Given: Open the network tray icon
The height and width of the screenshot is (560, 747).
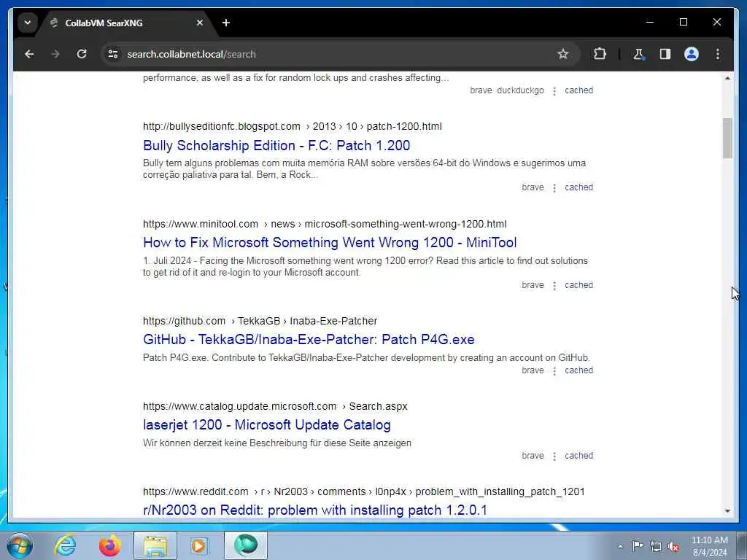Looking at the screenshot, I should pos(656,546).
